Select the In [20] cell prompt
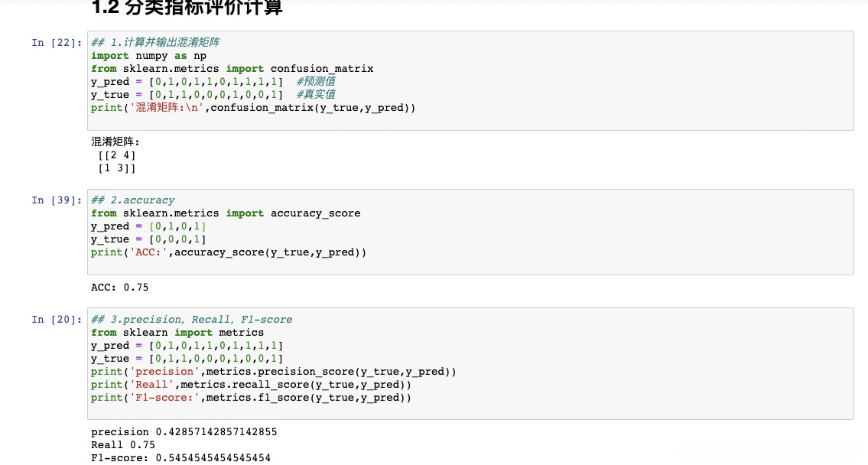 click(x=56, y=320)
